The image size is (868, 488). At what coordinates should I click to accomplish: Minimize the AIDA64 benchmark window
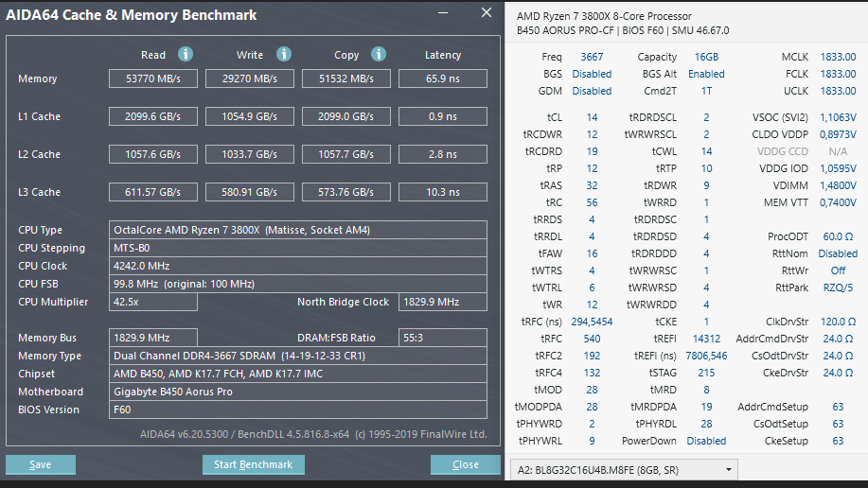[443, 12]
